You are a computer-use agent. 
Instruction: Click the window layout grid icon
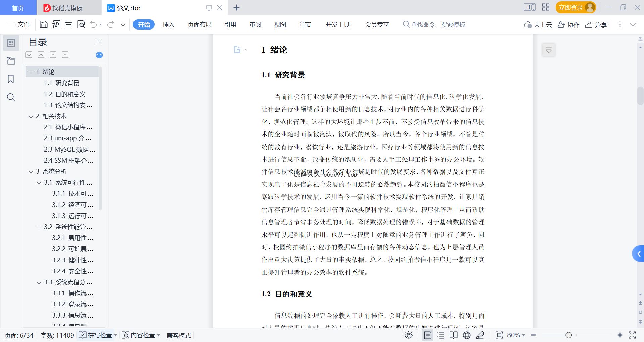pyautogui.click(x=546, y=7)
